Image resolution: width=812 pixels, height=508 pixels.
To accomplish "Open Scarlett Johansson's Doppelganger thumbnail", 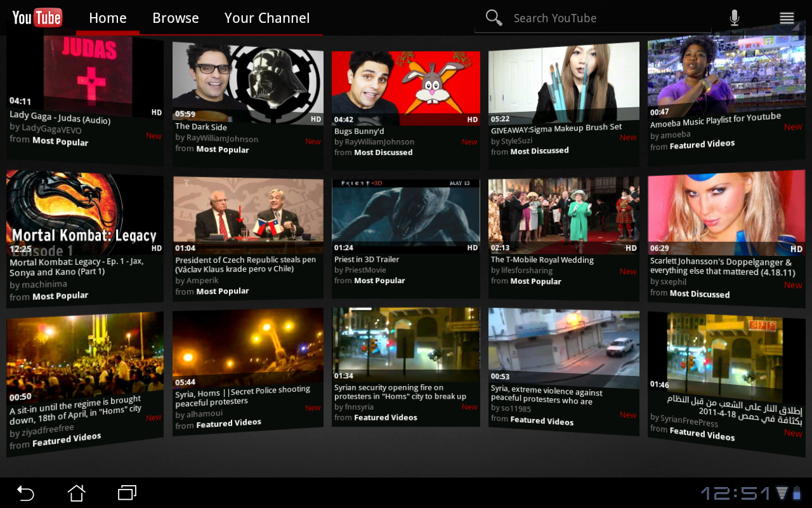I will [x=727, y=213].
